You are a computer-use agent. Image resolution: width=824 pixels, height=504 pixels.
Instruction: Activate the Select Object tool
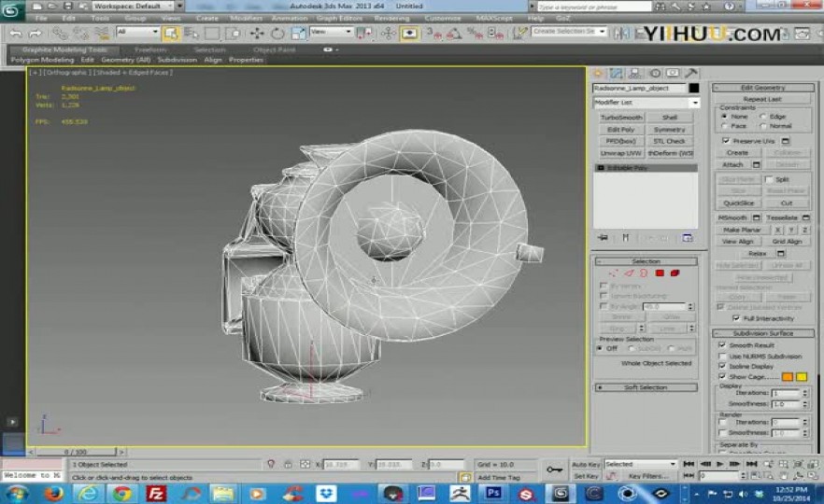click(171, 34)
